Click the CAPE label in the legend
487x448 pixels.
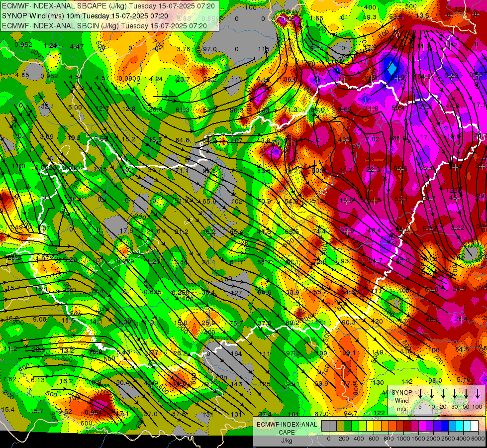click(x=287, y=433)
